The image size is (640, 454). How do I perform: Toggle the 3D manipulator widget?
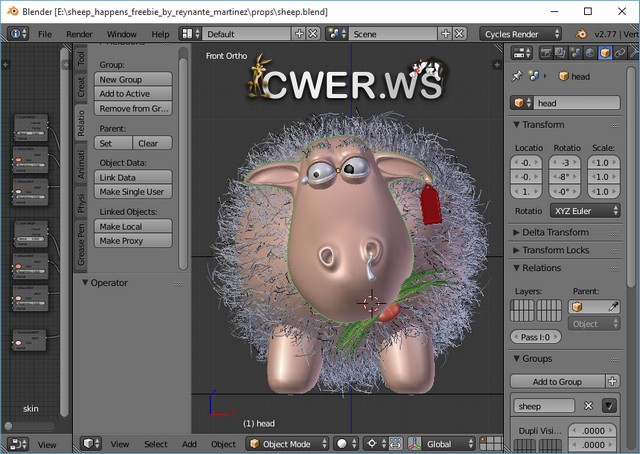pyautogui.click(x=413, y=443)
